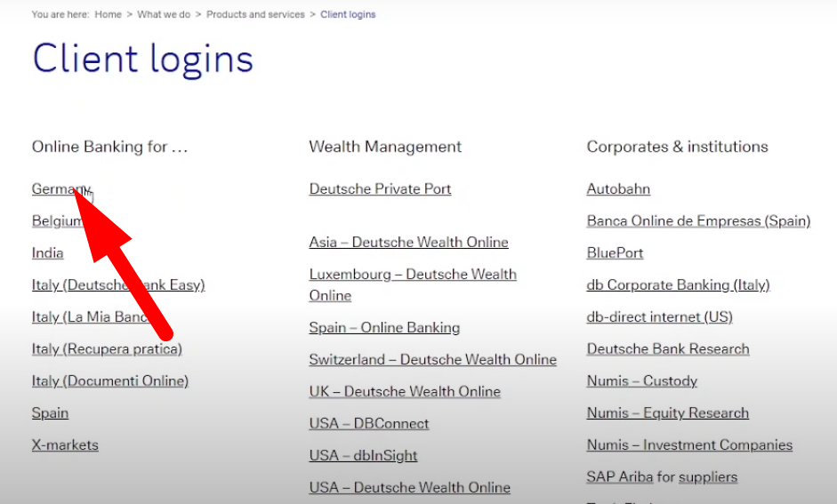Viewport: 837px width, 504px height.
Task: Click the X-markets link
Action: tap(65, 444)
